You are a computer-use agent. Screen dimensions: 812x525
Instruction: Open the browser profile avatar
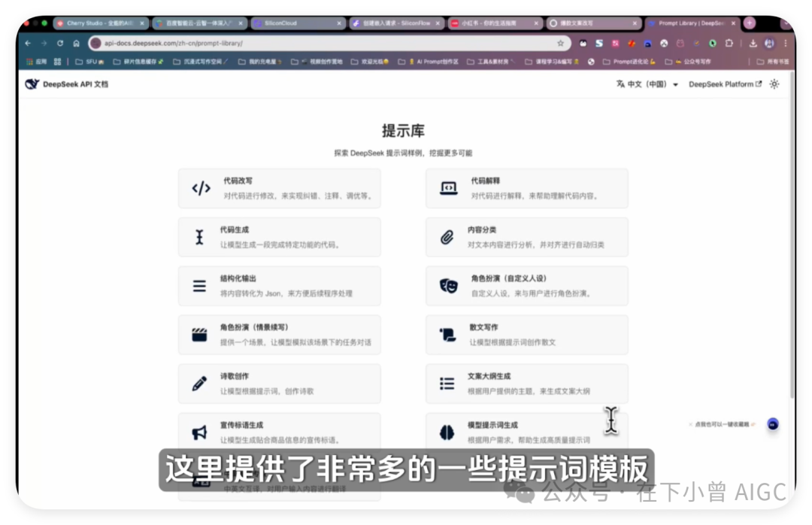click(x=770, y=44)
